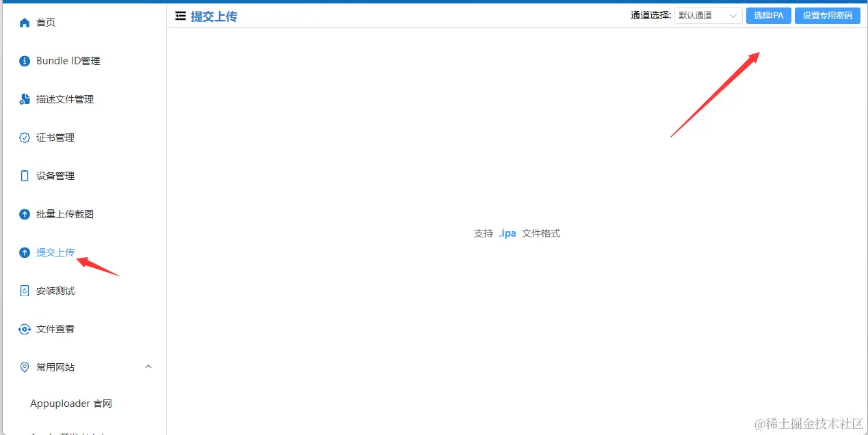Click the 提交上传 page title text

(x=214, y=16)
